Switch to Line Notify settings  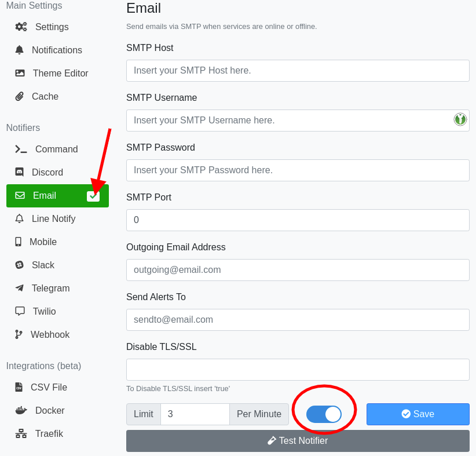pyautogui.click(x=19, y=218)
